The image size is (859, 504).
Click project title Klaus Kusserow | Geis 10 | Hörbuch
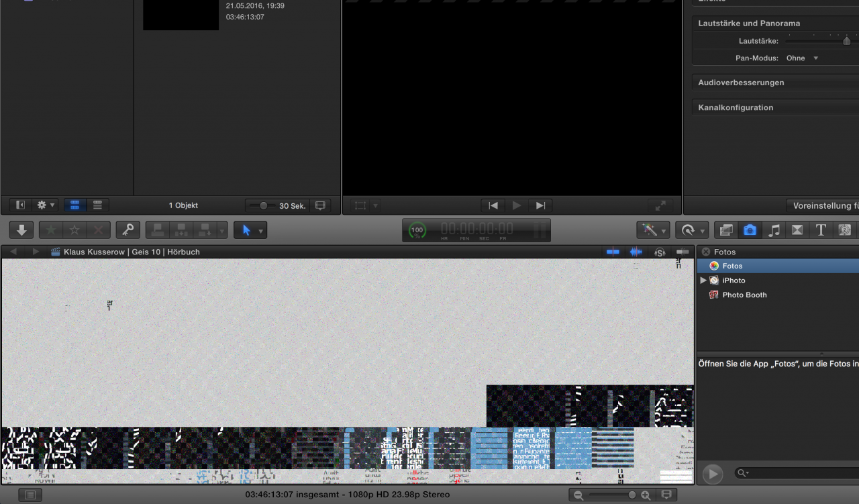[x=132, y=252]
